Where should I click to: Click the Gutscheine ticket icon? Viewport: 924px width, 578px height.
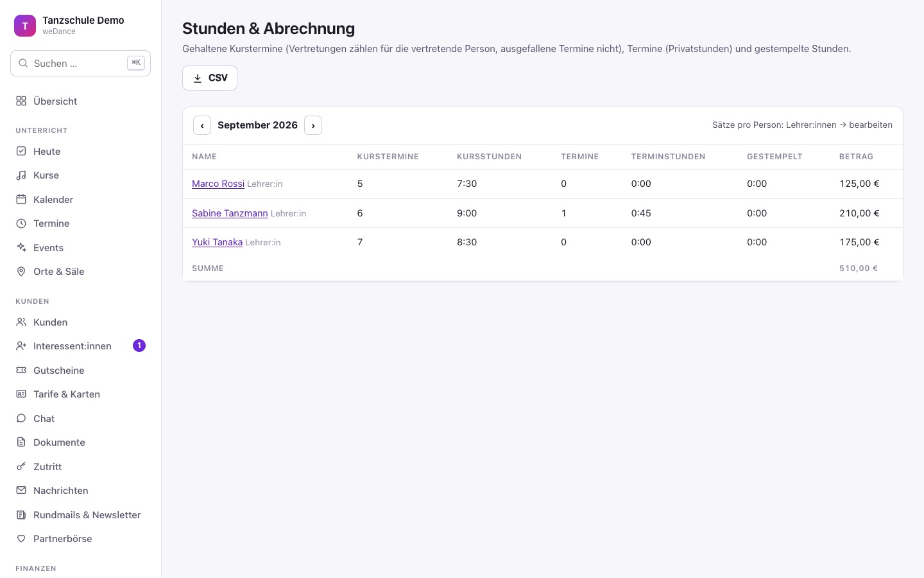coord(21,371)
